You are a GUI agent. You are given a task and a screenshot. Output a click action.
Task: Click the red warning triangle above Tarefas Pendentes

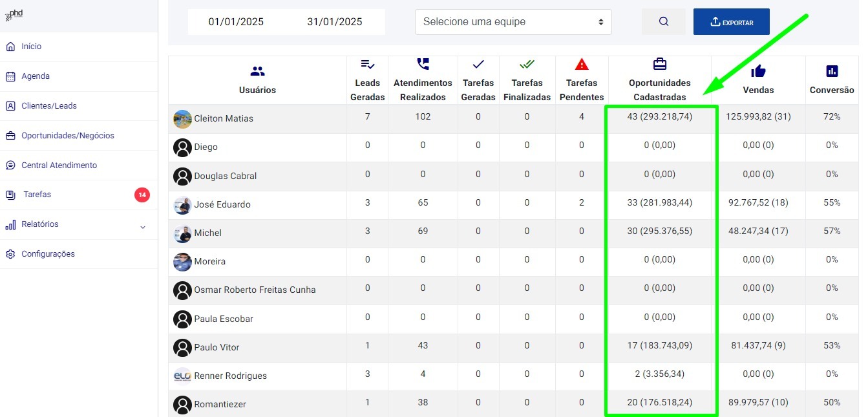582,64
